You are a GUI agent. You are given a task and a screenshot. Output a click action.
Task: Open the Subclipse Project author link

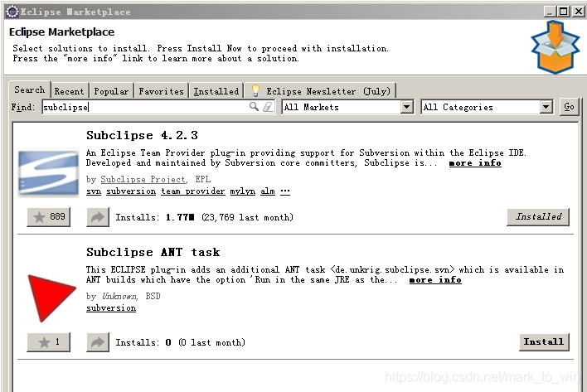(143, 179)
